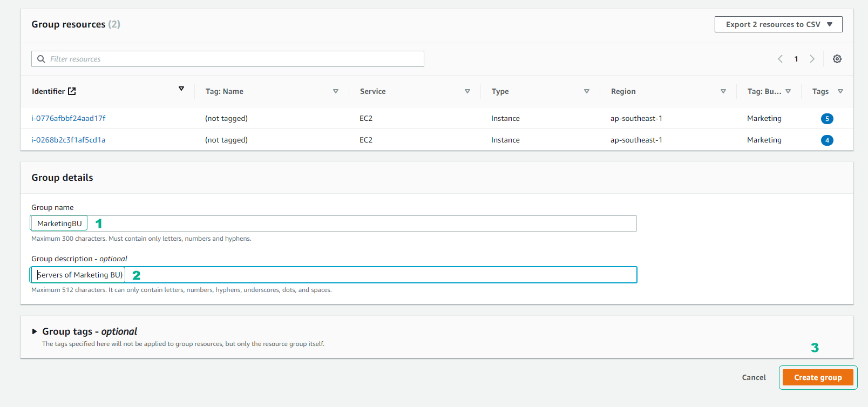This screenshot has height=407, width=868.
Task: Click EC2 service cell in first row
Action: [x=366, y=118]
